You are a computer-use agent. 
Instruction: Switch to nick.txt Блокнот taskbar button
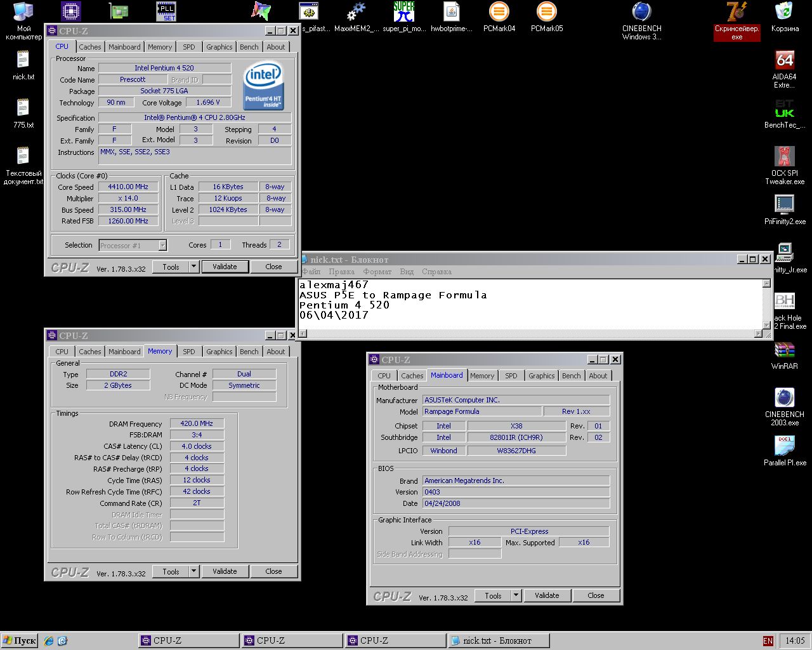[x=499, y=641]
